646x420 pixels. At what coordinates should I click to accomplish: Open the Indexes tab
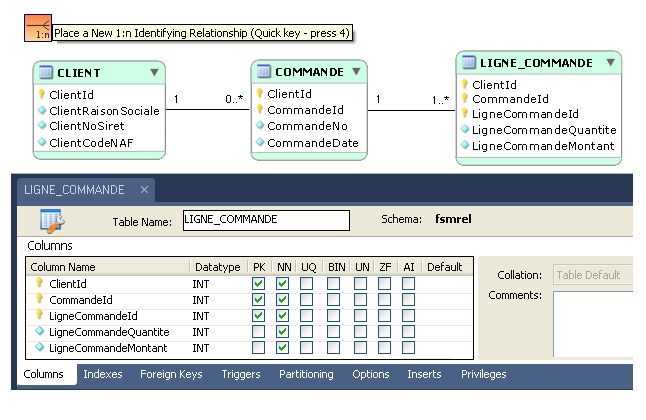click(x=103, y=374)
